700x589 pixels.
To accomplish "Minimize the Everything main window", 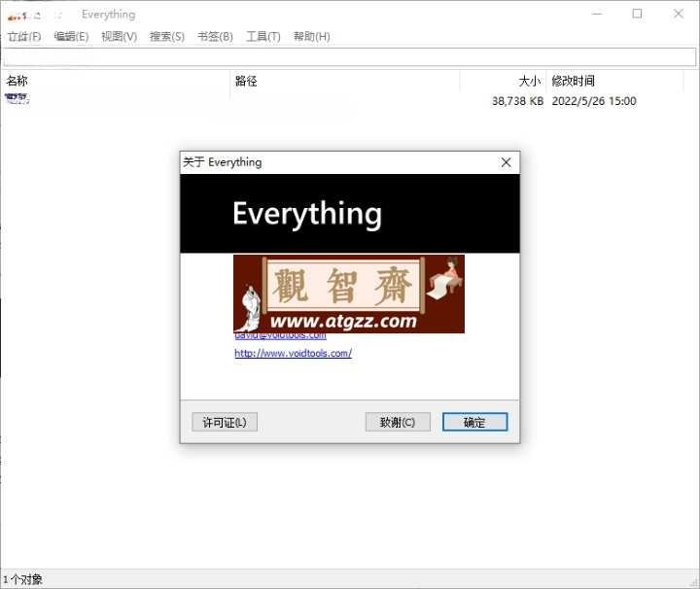I will (597, 14).
